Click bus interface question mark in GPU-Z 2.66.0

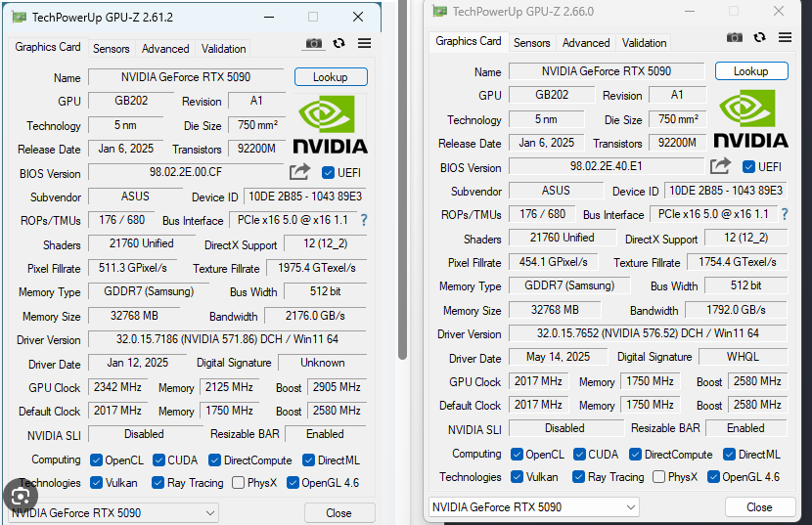tap(785, 214)
